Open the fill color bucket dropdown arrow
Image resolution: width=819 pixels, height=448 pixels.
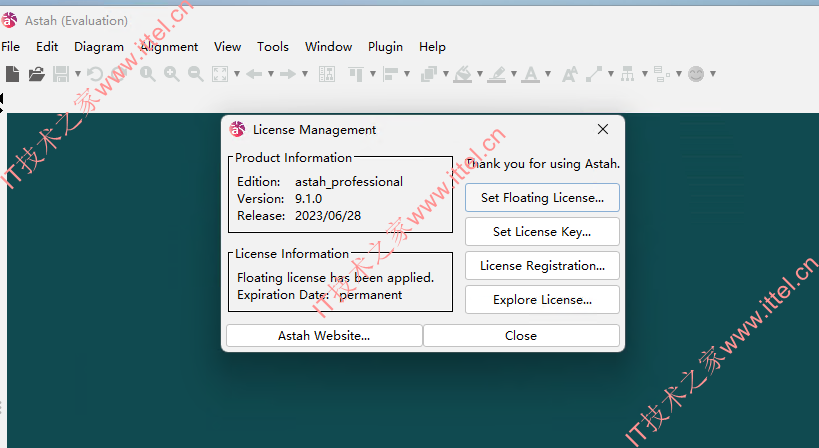pyautogui.click(x=479, y=74)
